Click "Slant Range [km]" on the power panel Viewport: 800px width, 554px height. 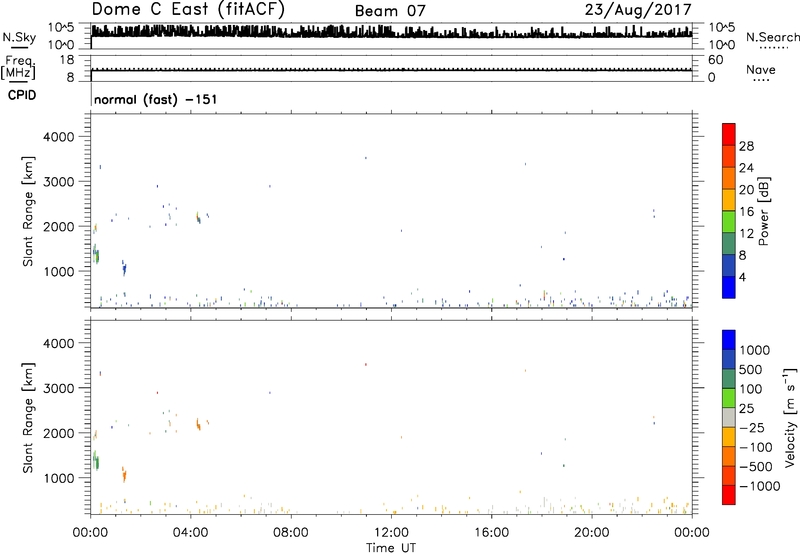(x=28, y=211)
